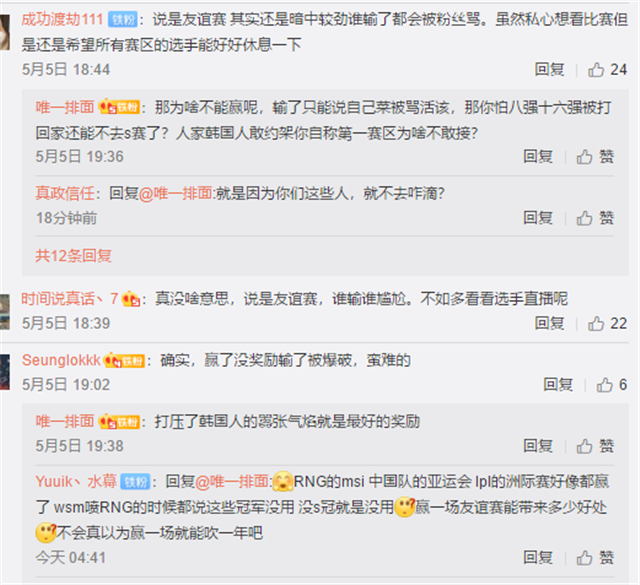The height and width of the screenshot is (585, 640).
Task: Reply to 时间说真话、7's comment
Action: 549,323
